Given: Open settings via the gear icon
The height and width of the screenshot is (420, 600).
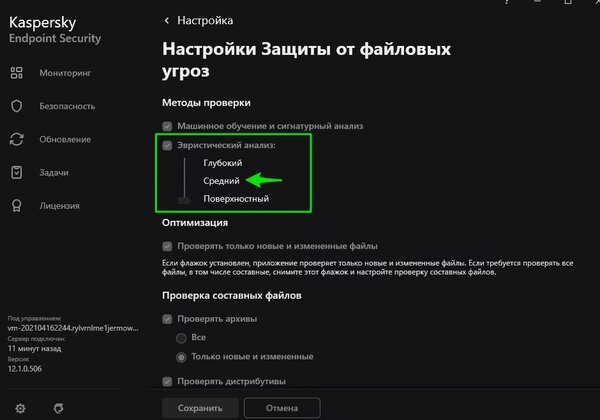Looking at the screenshot, I should (20, 408).
